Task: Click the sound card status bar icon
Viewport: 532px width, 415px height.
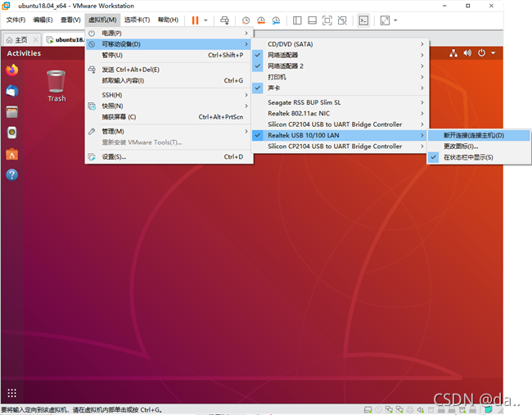Action: [x=421, y=410]
